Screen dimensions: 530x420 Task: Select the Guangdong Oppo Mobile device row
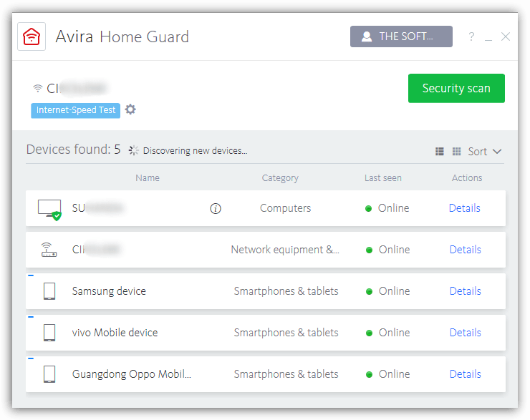(132, 374)
